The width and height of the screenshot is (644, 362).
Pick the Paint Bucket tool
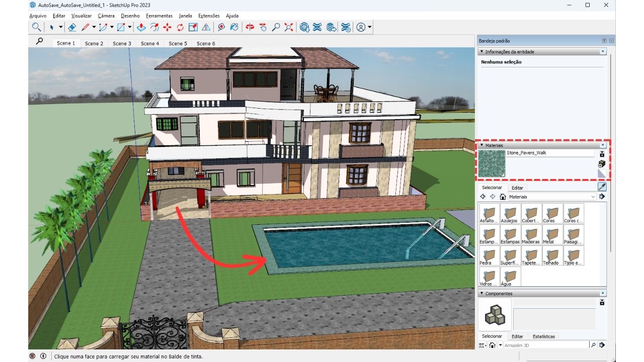[x=234, y=27]
